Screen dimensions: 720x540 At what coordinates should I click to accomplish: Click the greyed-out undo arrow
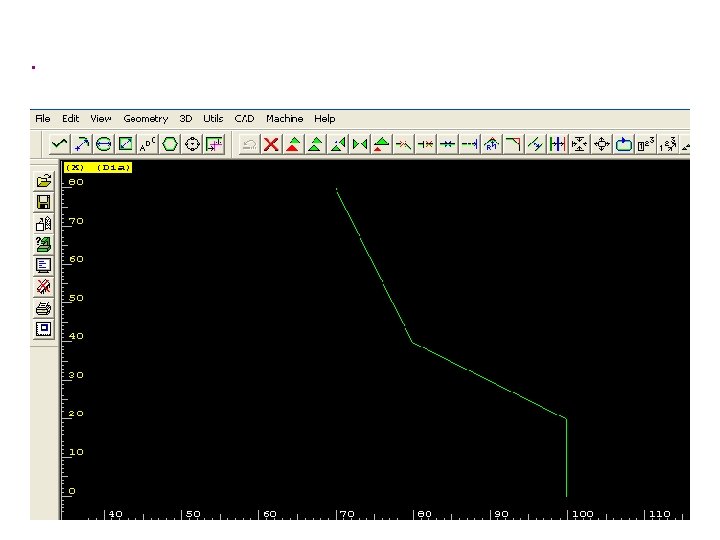[x=249, y=145]
